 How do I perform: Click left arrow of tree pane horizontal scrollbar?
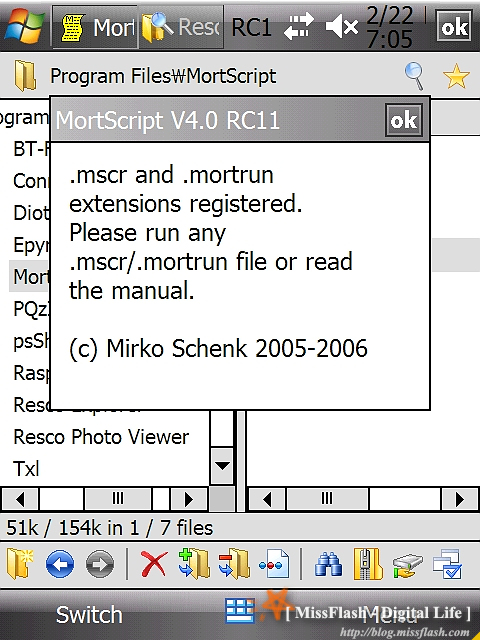[20, 499]
